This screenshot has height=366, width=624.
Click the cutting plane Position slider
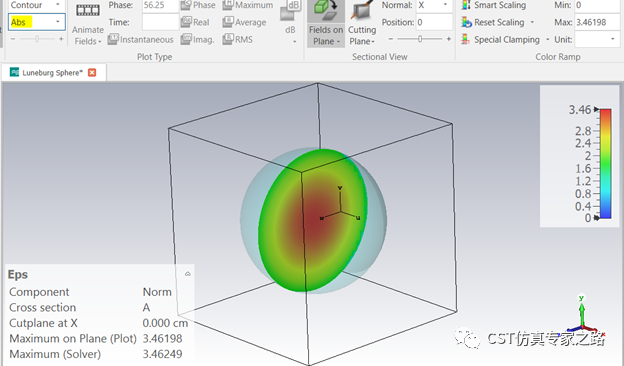(419, 39)
